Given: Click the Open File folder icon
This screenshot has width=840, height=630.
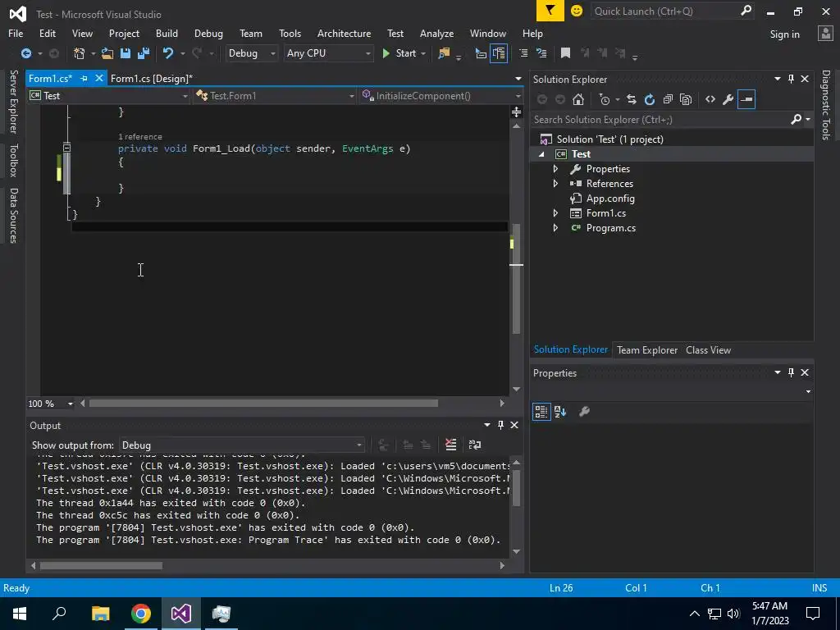Looking at the screenshot, I should coord(107,53).
